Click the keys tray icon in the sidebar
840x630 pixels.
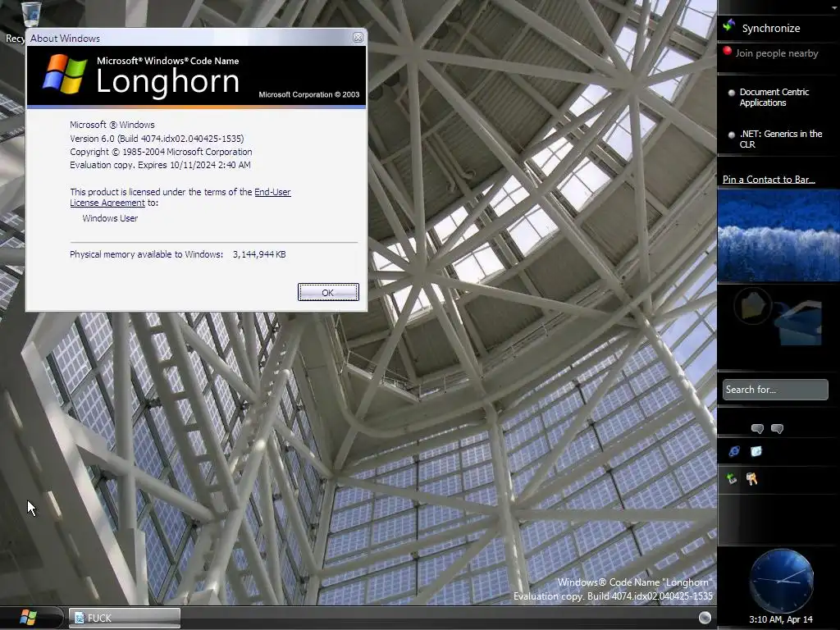[x=752, y=478]
